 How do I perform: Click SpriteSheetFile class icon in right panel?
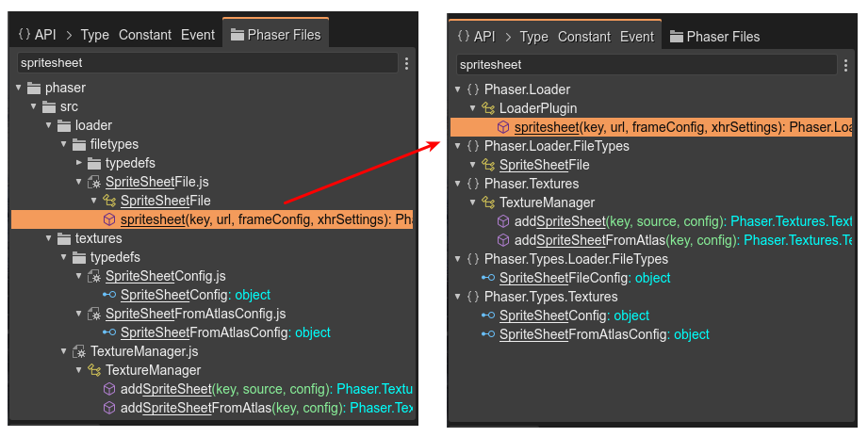[x=487, y=165]
